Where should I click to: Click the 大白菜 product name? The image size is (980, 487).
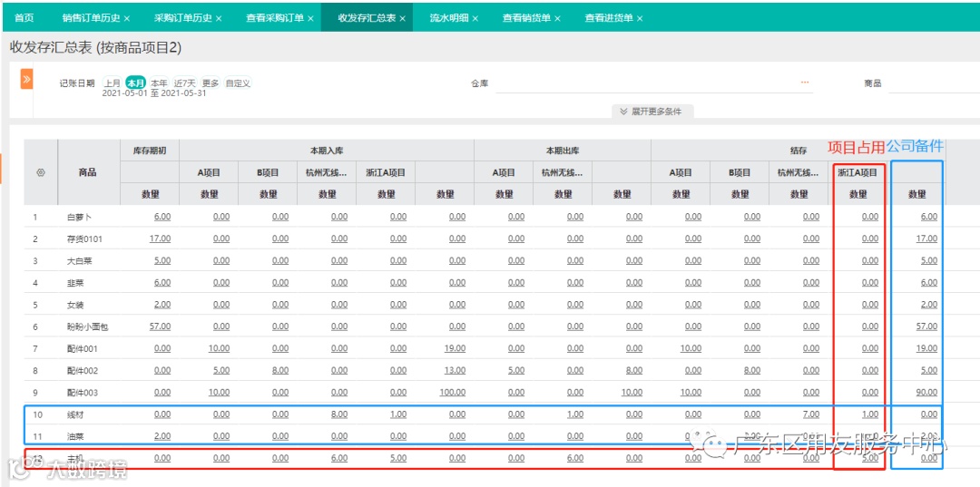click(x=78, y=261)
